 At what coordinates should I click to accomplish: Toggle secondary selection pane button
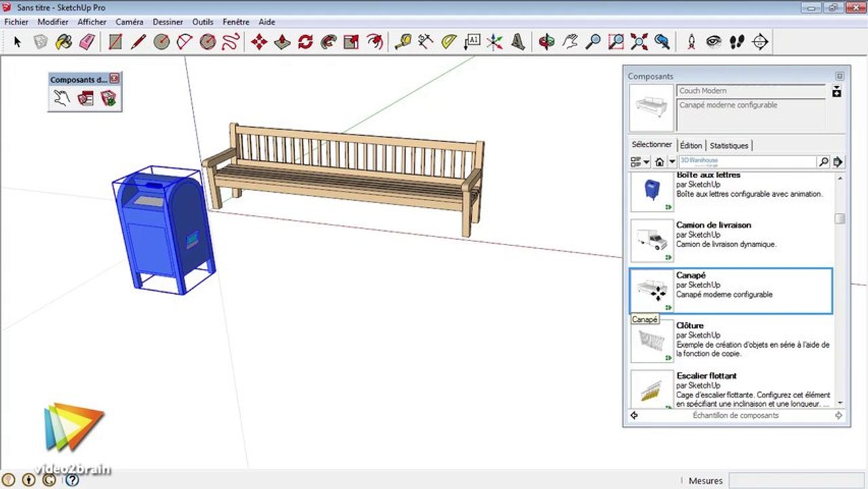point(837,91)
